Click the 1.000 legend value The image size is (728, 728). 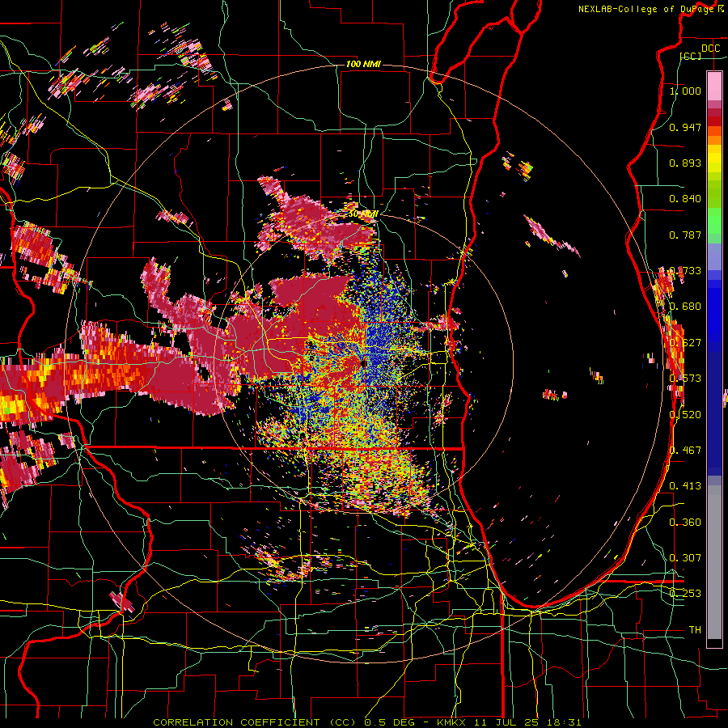pyautogui.click(x=685, y=91)
